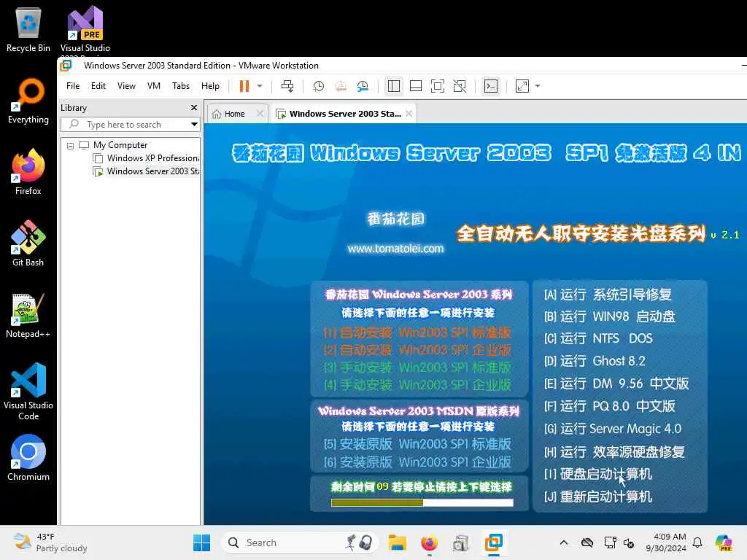Show hidden system tray icons
The image size is (747, 560).
click(x=564, y=542)
